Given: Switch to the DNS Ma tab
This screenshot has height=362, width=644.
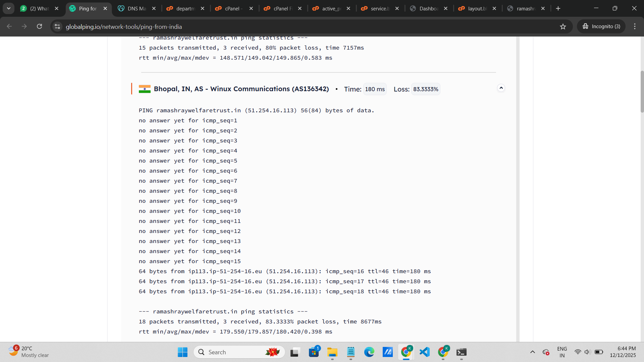Looking at the screenshot, I should pyautogui.click(x=137, y=8).
